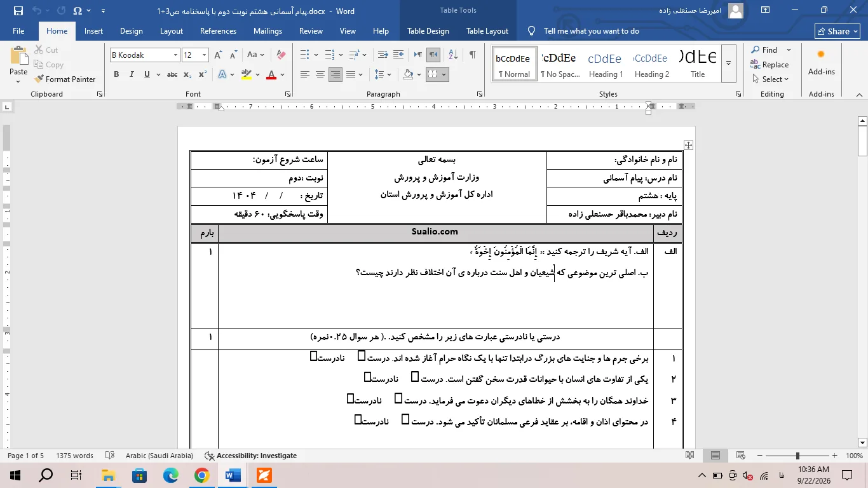This screenshot has width=868, height=488.
Task: Toggle Italic formatting
Action: point(132,74)
